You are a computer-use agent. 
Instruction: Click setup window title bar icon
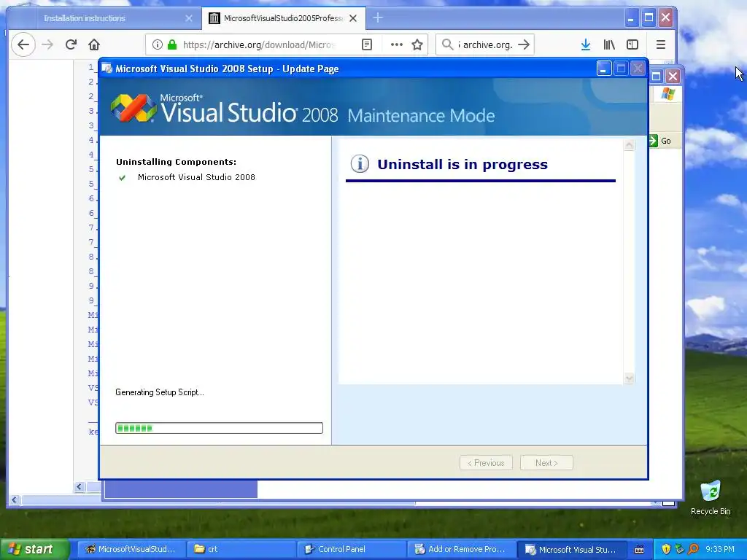point(107,69)
